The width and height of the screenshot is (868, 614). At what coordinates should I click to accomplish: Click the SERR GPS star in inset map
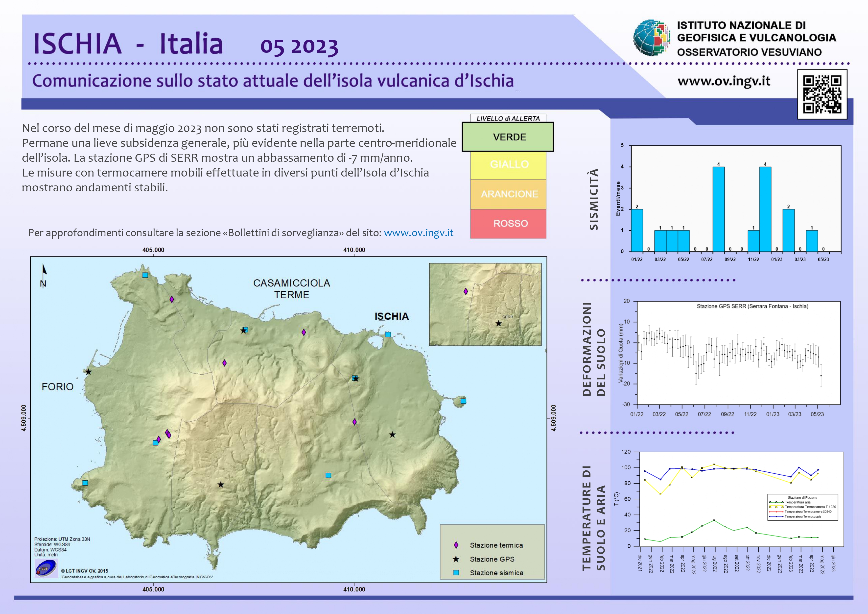coord(499,323)
